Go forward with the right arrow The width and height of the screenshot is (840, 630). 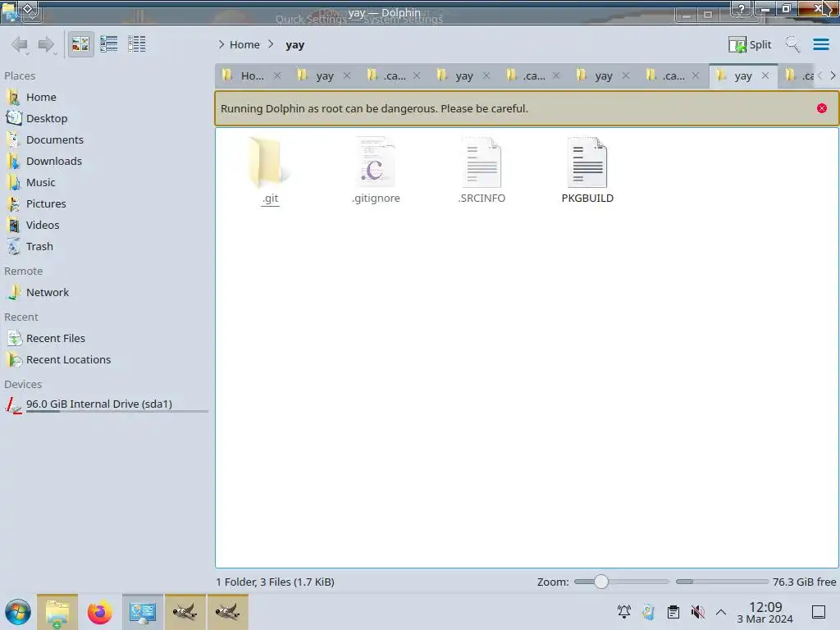point(47,44)
